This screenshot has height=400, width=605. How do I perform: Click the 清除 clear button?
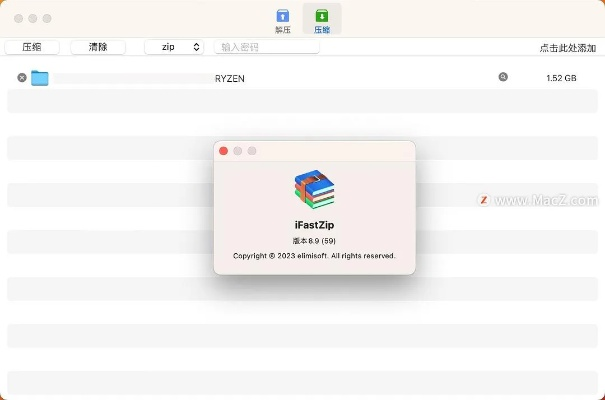[98, 47]
